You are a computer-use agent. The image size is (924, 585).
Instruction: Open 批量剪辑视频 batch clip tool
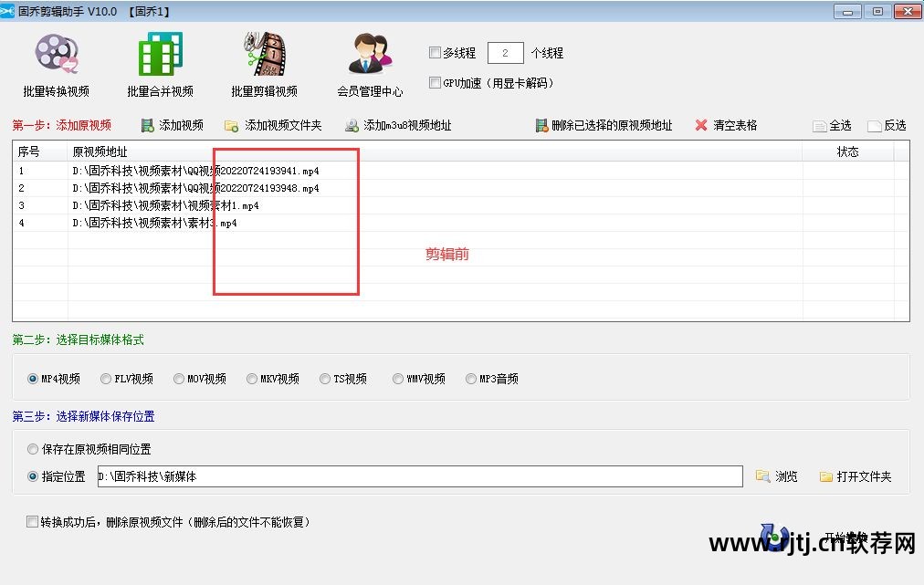(264, 64)
